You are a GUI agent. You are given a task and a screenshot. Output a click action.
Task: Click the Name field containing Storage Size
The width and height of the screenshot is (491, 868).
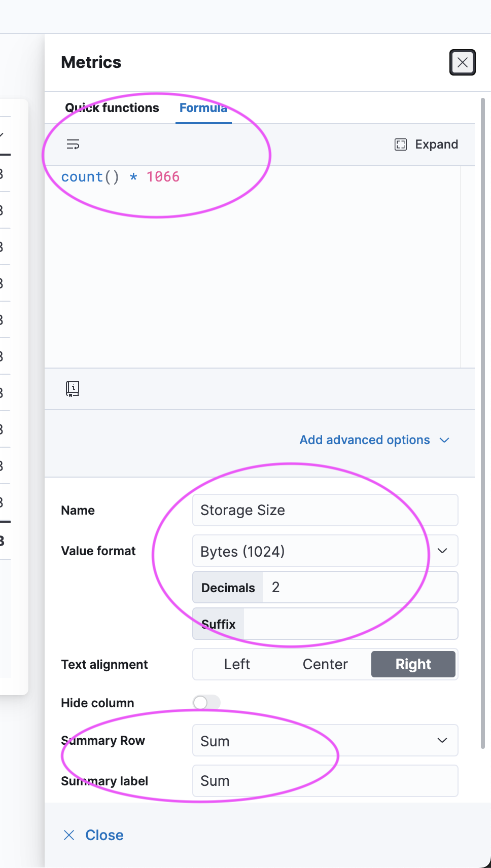pos(325,510)
